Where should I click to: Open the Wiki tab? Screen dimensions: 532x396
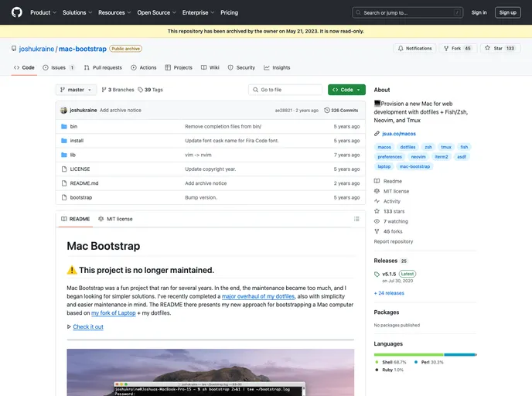coord(210,67)
